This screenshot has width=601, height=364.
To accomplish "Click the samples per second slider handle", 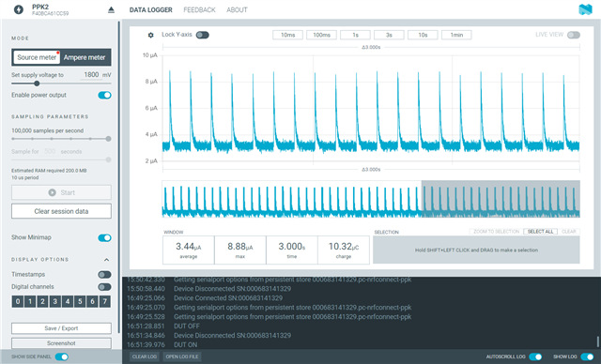I will (109, 139).
